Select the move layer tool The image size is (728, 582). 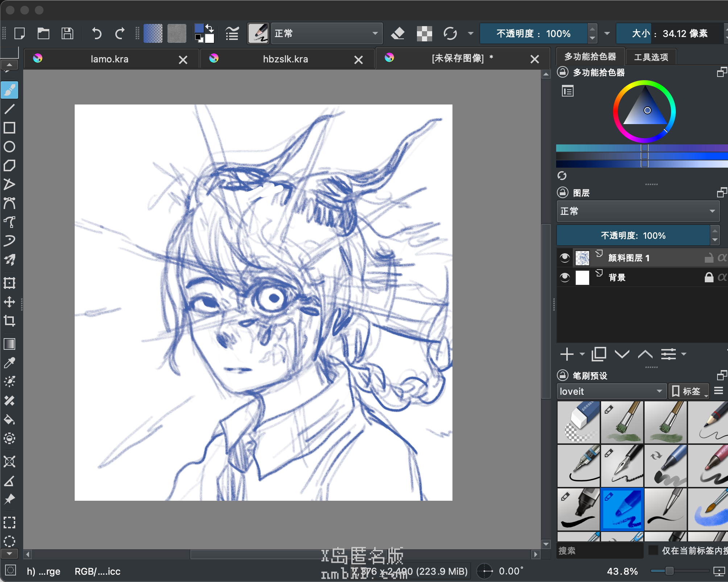10,302
